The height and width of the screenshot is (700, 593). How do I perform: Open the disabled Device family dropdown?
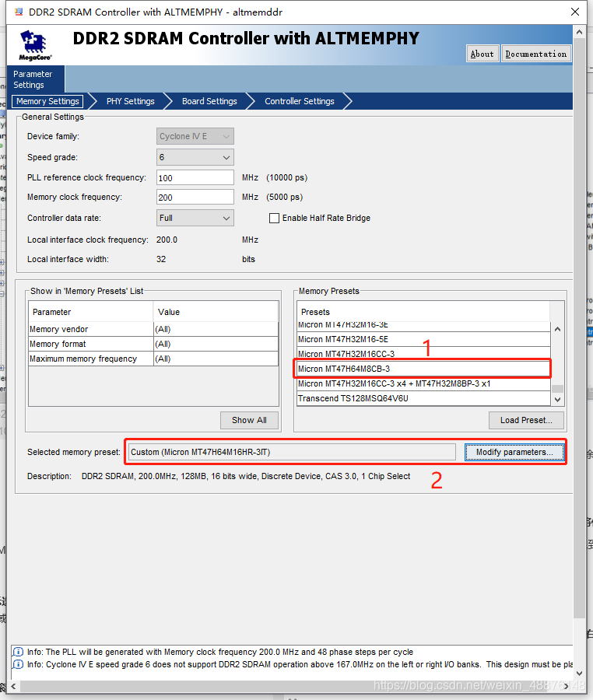click(195, 136)
